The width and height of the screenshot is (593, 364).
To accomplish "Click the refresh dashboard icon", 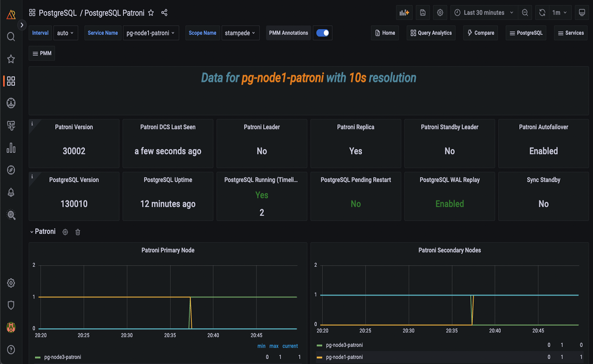I will 542,13.
